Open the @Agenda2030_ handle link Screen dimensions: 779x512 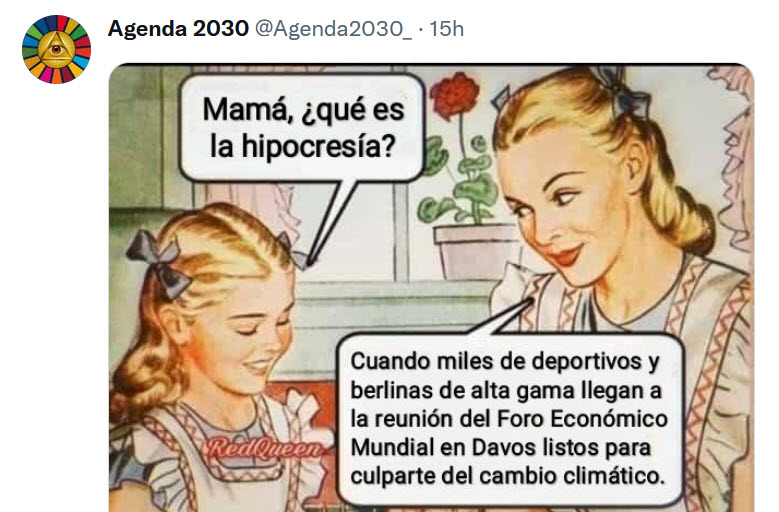(333, 29)
